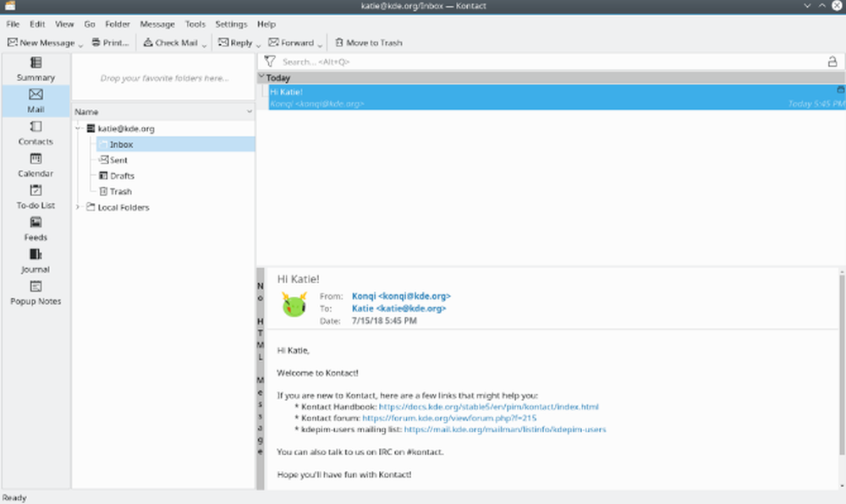Screen dimensions: 846x504
Task: Open the Name column header dropdown
Action: tap(250, 112)
